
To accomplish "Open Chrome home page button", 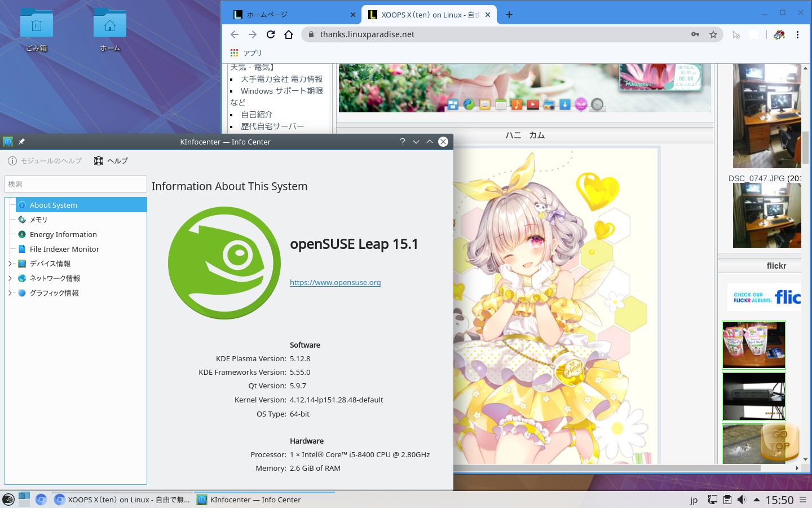I will (x=289, y=34).
